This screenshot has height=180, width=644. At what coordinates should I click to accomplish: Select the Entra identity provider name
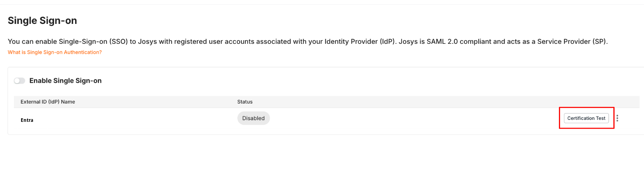(x=27, y=120)
